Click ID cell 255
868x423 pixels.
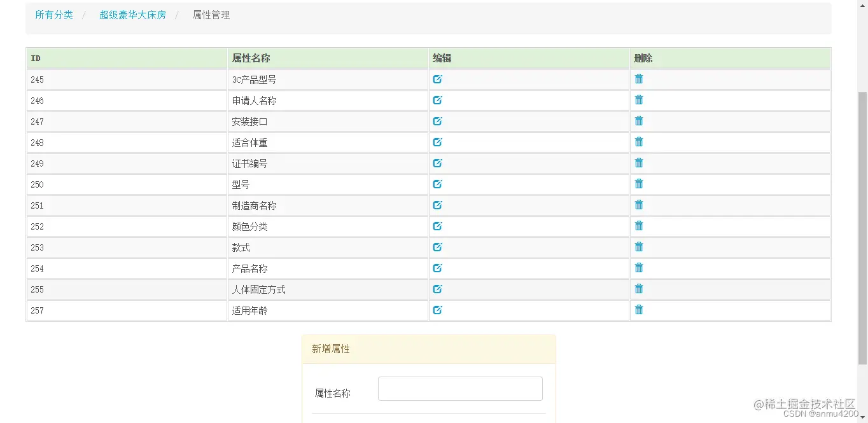pyautogui.click(x=127, y=289)
